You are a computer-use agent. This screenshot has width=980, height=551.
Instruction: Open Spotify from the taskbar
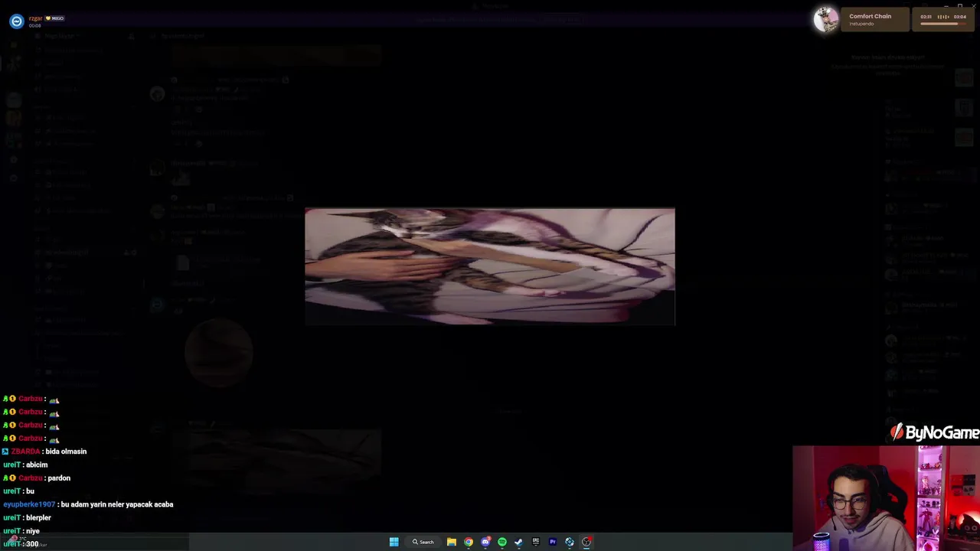point(502,542)
